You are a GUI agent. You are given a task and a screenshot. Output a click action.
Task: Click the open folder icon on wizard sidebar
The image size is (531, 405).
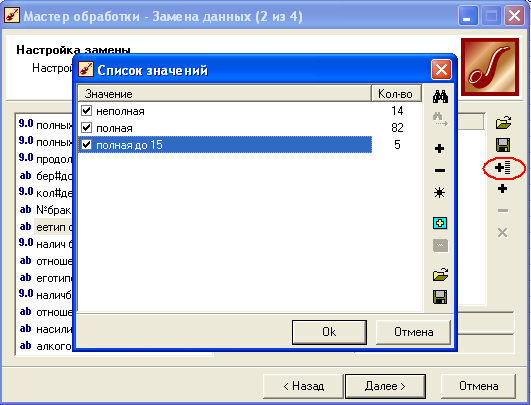coord(503,122)
